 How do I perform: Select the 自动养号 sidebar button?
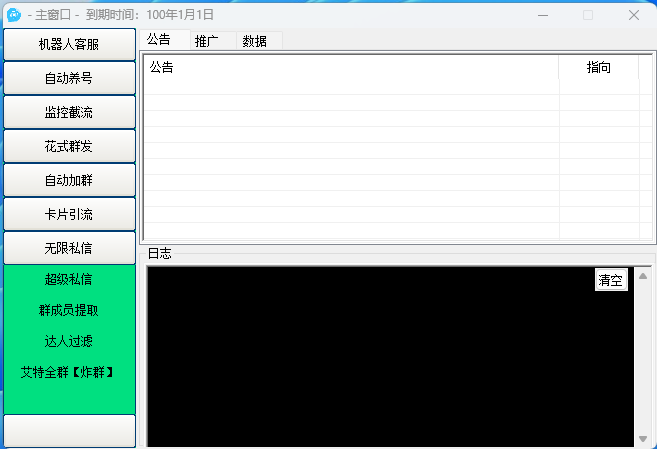click(69, 78)
